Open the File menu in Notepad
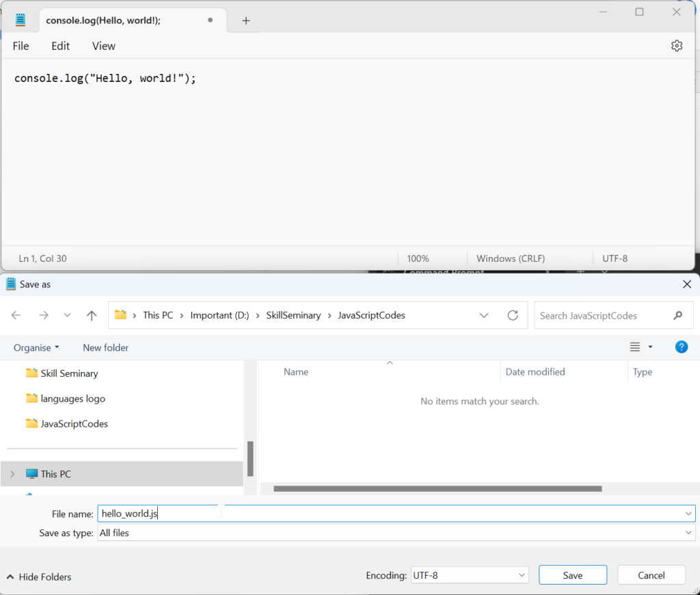 tap(21, 46)
